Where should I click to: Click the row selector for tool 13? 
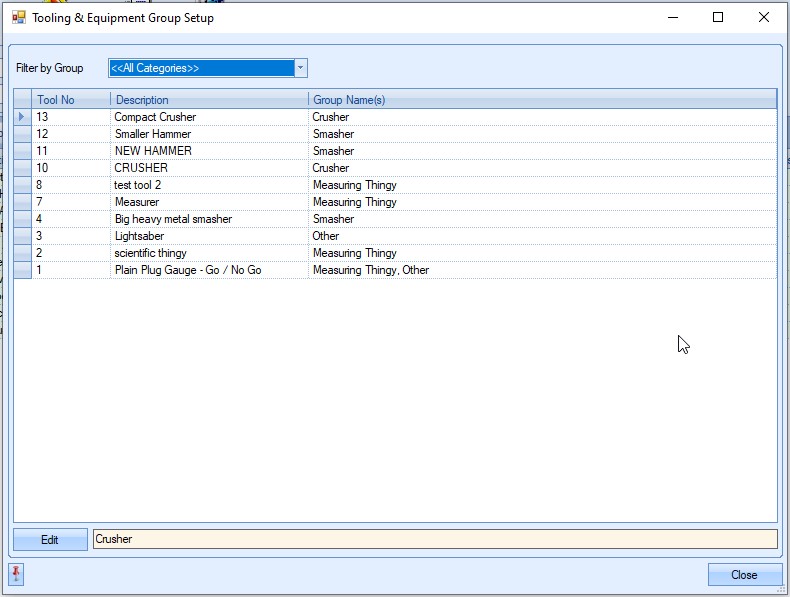point(22,117)
